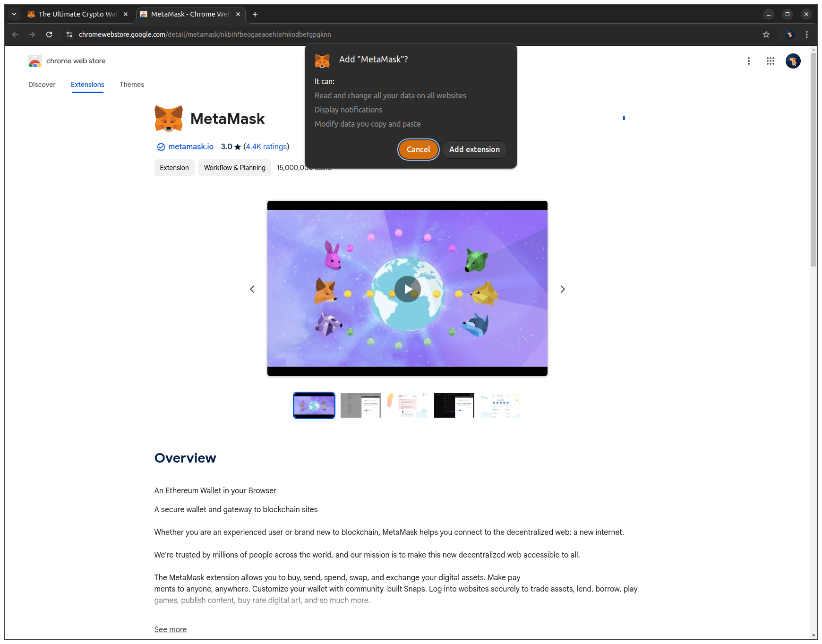Minimize the Chrome window
Image resolution: width=822 pixels, height=644 pixels.
pyautogui.click(x=769, y=14)
